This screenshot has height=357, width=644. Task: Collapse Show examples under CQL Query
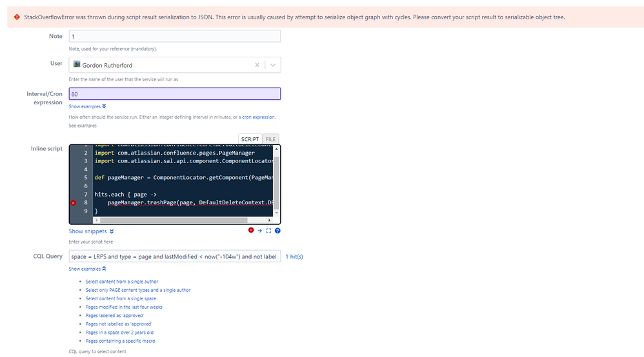(x=87, y=269)
